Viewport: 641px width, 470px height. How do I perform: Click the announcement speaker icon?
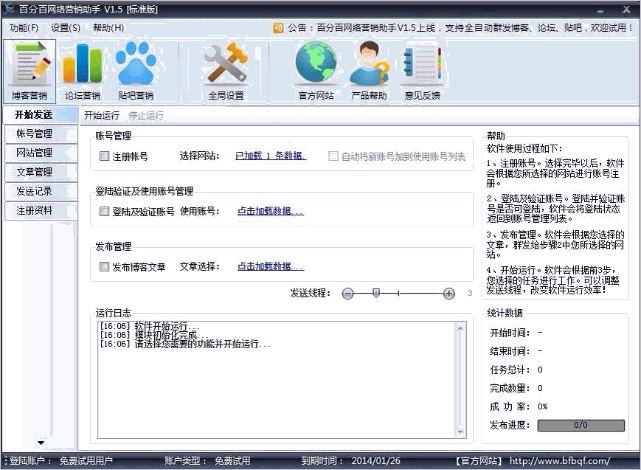[x=278, y=28]
